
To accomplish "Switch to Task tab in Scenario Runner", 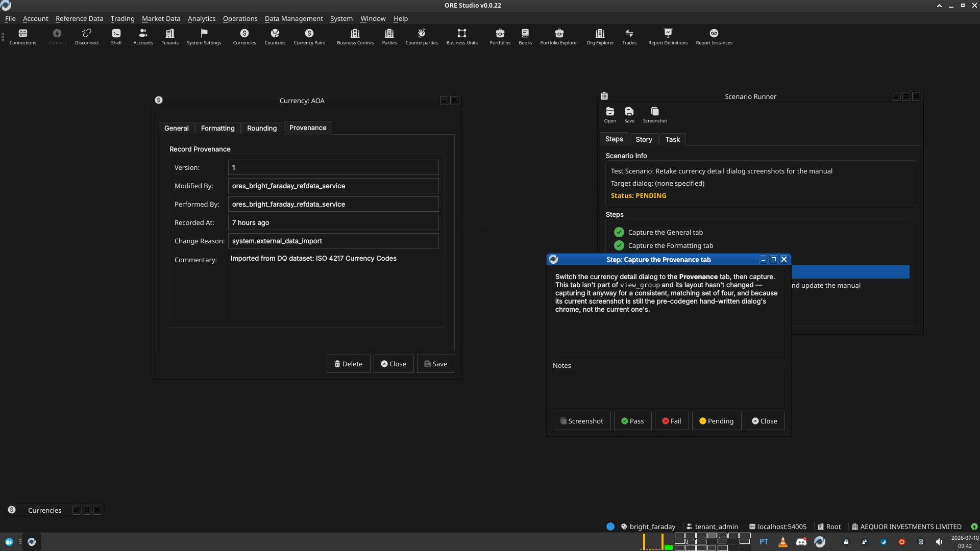I will pyautogui.click(x=672, y=139).
